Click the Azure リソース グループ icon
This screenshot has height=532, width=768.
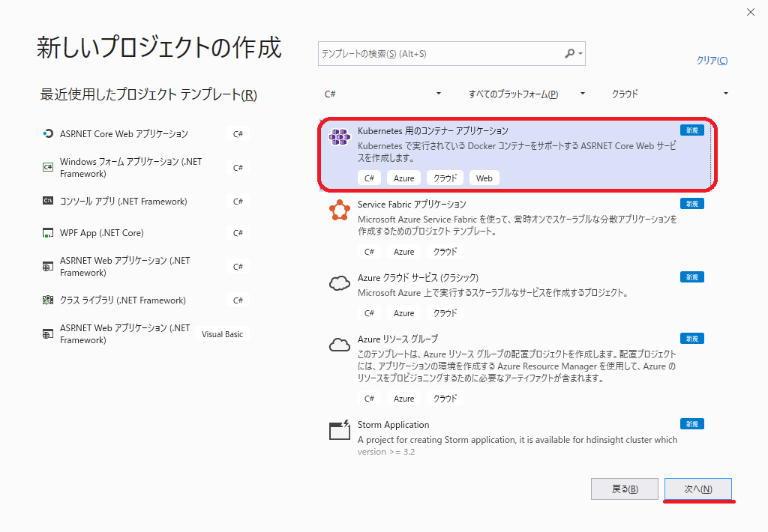click(x=340, y=345)
